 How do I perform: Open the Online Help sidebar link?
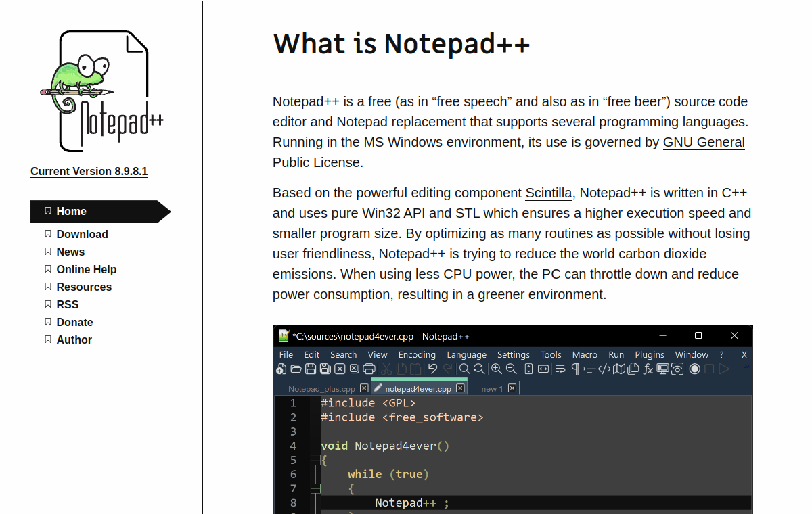pyautogui.click(x=87, y=269)
